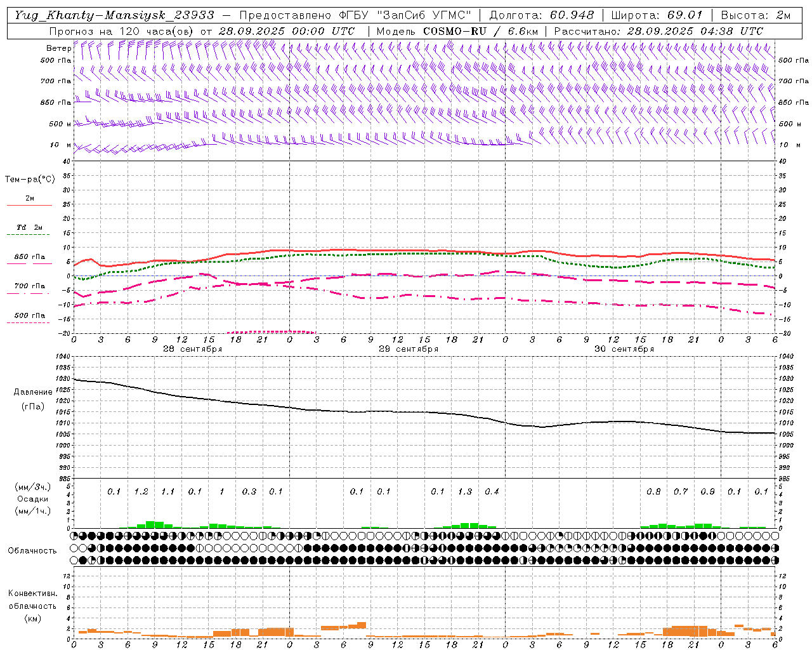Click the "Конвективн." convective cloud label
Viewport: 812px width, 650px height.
tap(32, 594)
